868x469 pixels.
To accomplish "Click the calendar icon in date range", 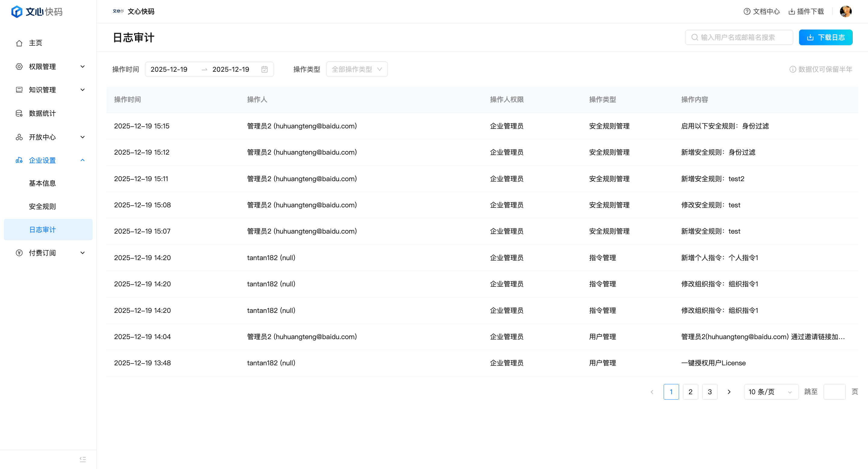I will pyautogui.click(x=265, y=69).
